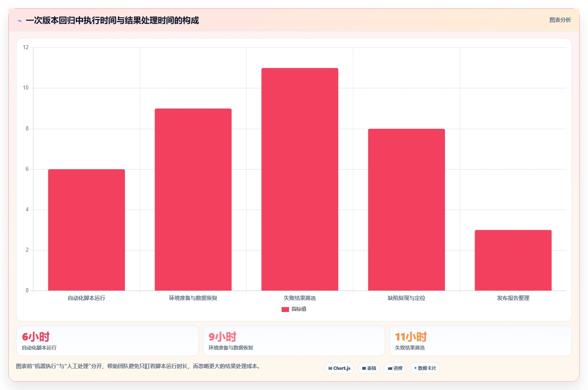Click the x-axis label 环境准备与数据恢复
Screen dimensions: 588x390
coord(193,298)
